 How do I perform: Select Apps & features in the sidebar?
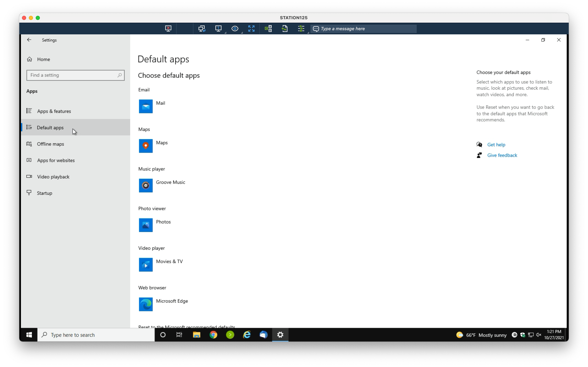(x=54, y=111)
